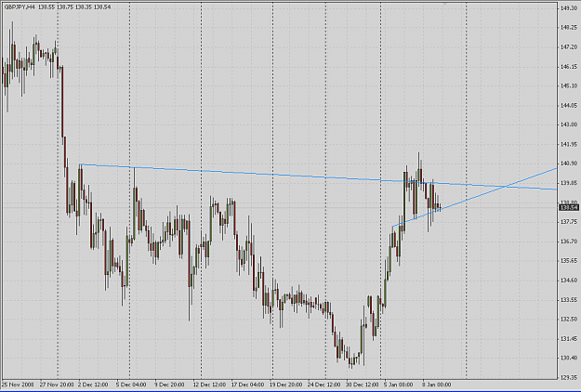
Task: Click the 12 Dec 12:00 time label
Action: 209,385
